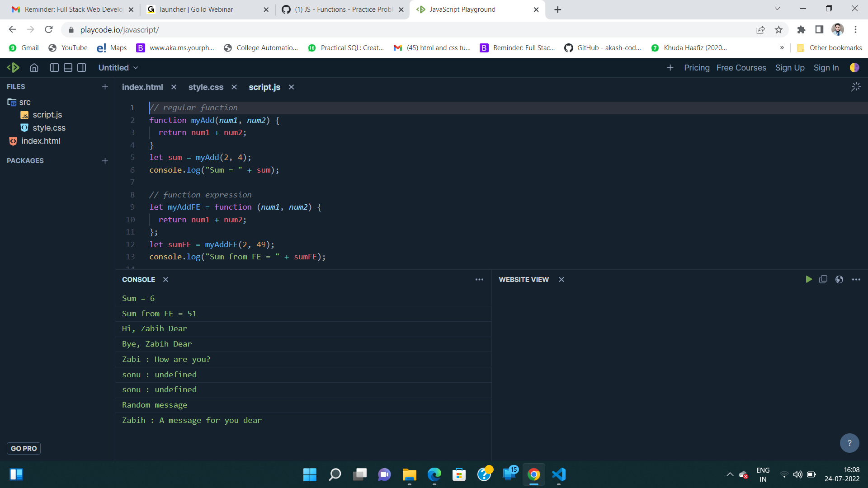Switch to the style.css tab

[206, 87]
